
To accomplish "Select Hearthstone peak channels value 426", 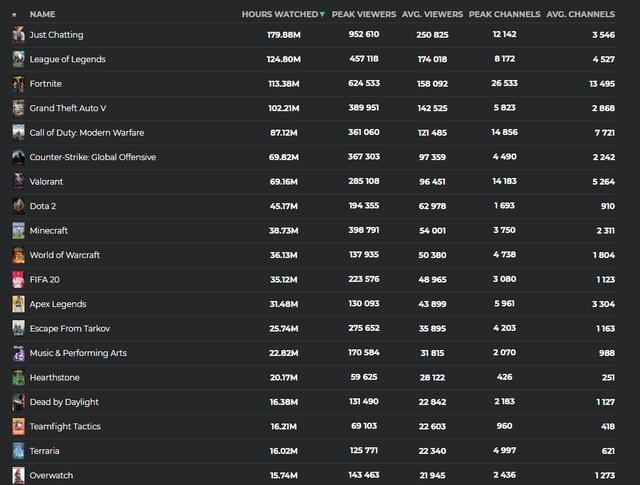I will [x=504, y=378].
